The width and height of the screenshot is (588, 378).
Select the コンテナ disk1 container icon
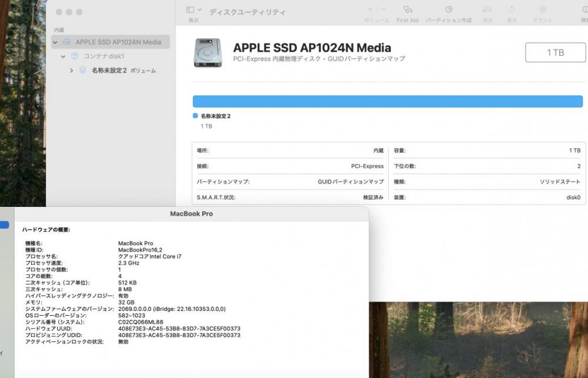tap(75, 56)
